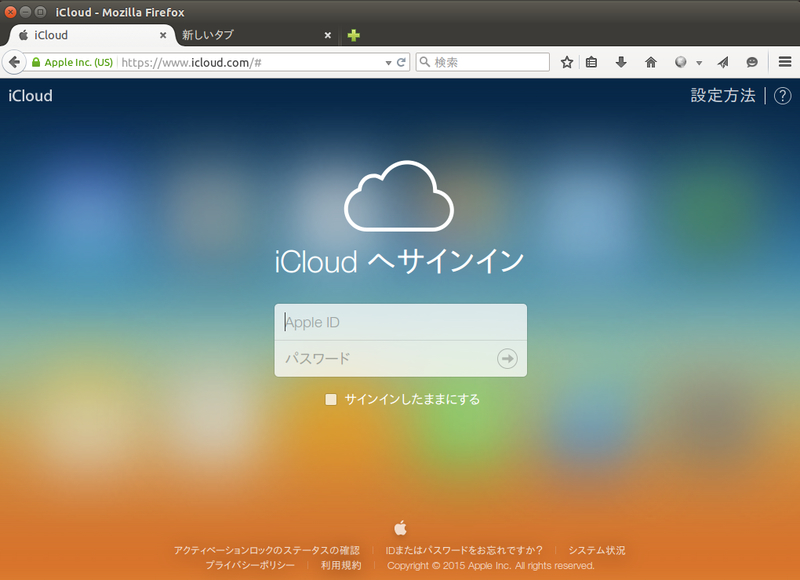Click the globe toolbar icon
The height and width of the screenshot is (580, 800).
pyautogui.click(x=681, y=62)
